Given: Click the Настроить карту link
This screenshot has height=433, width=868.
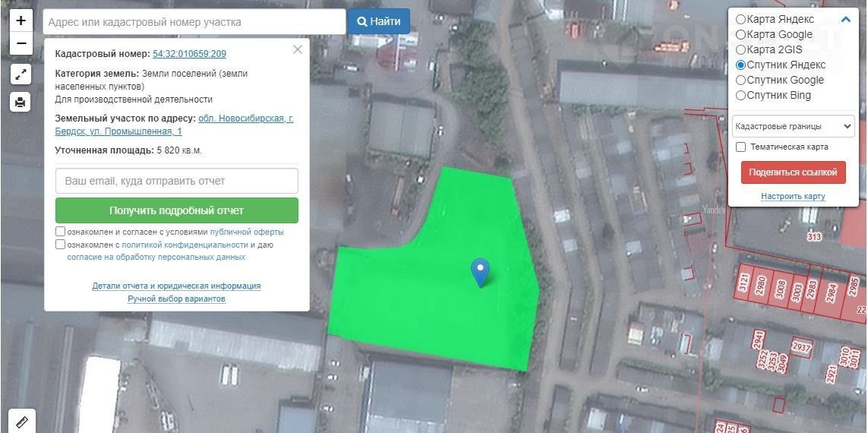Looking at the screenshot, I should click(x=793, y=197).
